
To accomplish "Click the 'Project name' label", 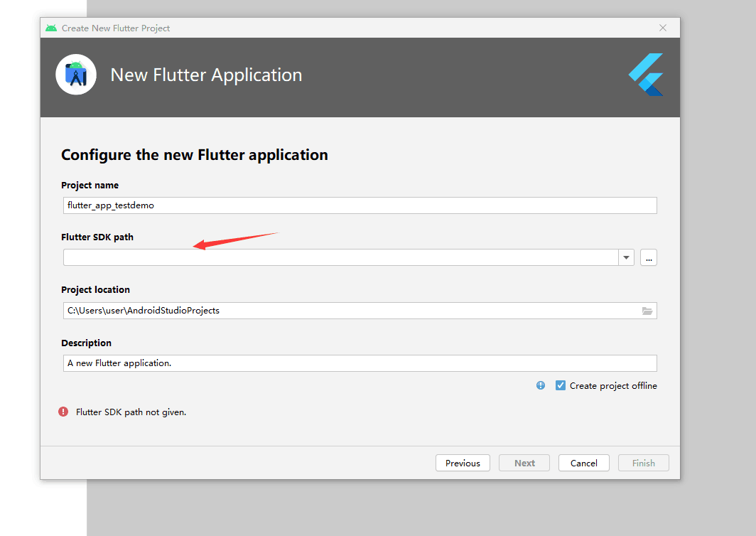I will point(90,186).
